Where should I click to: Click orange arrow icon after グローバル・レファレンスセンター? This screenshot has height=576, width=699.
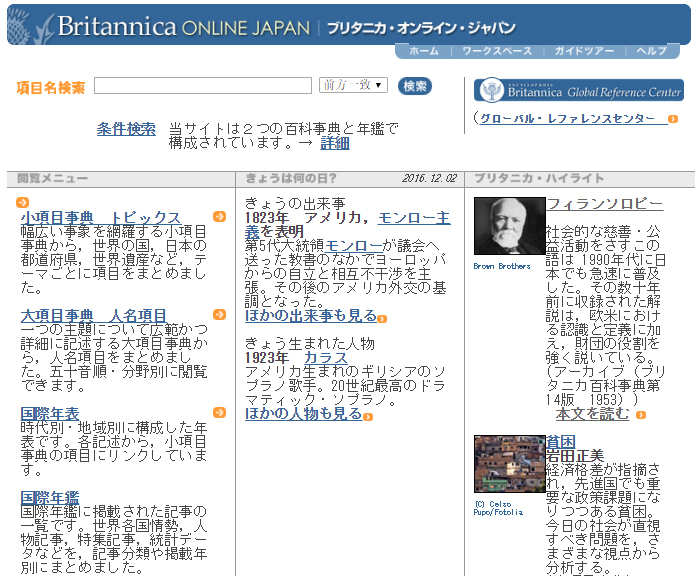673,119
